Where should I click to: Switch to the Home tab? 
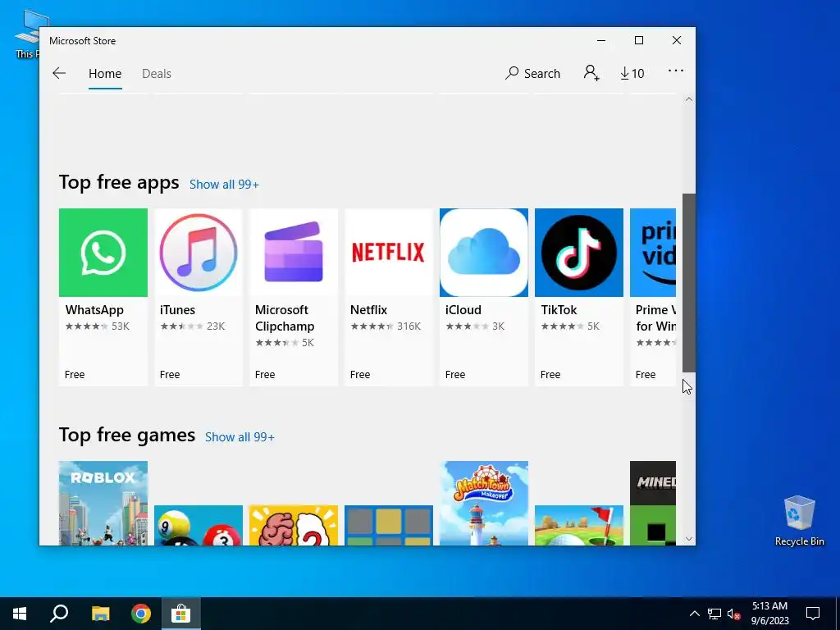[x=105, y=73]
